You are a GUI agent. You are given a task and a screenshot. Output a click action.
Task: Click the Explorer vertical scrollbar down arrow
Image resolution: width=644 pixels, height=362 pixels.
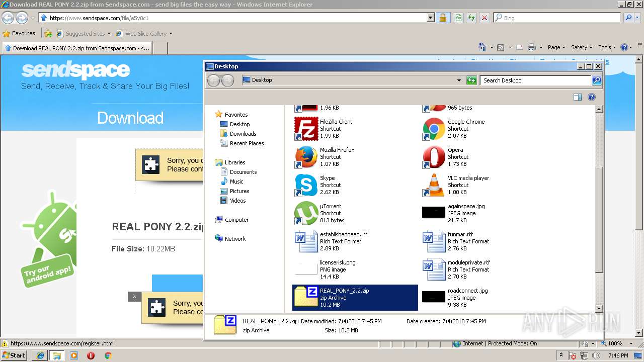599,309
